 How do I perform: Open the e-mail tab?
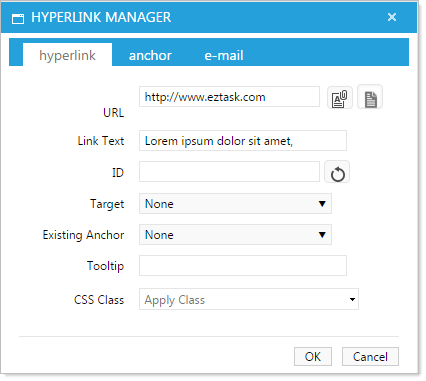(224, 55)
